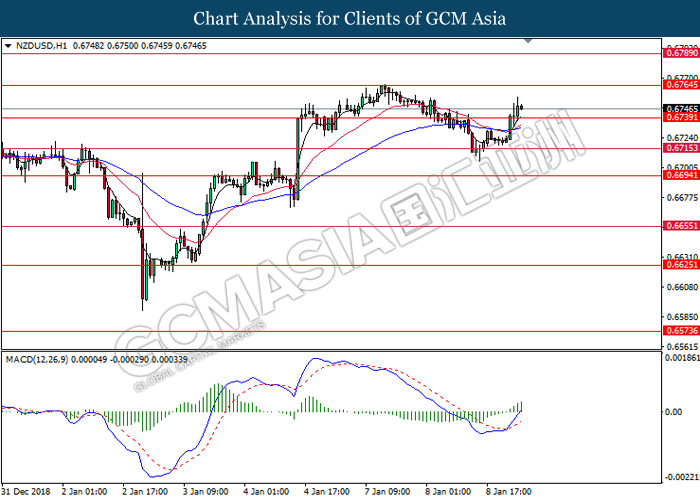
Task: Click the Chart Analysis title banner
Action: [350, 18]
